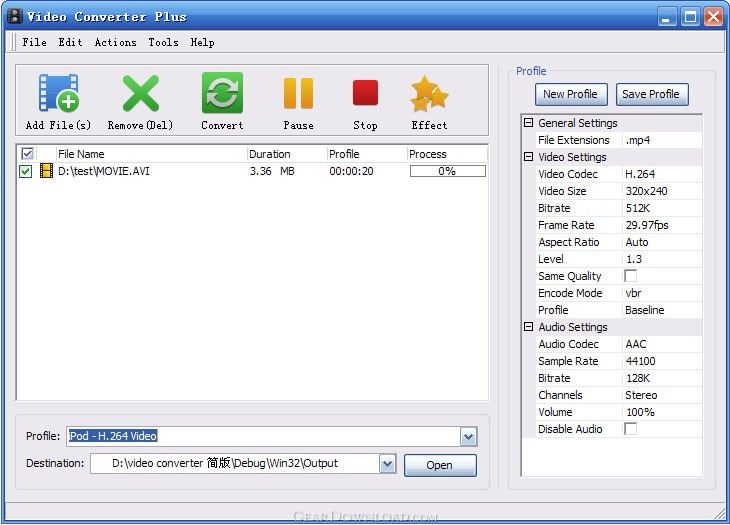Click the New Profile button
Viewport: 730px width, 525px height.
(571, 94)
